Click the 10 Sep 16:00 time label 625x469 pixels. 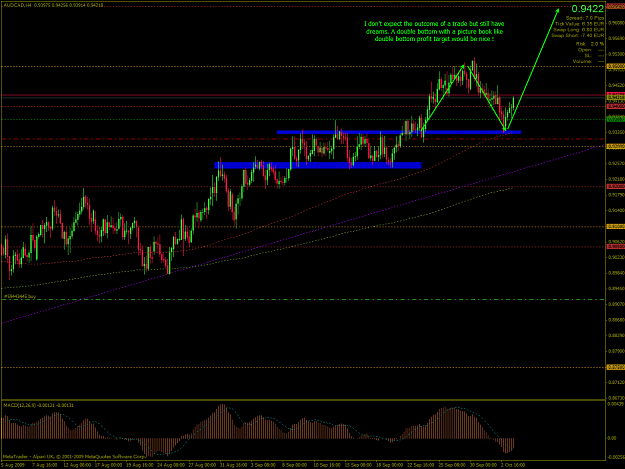[x=327, y=465]
